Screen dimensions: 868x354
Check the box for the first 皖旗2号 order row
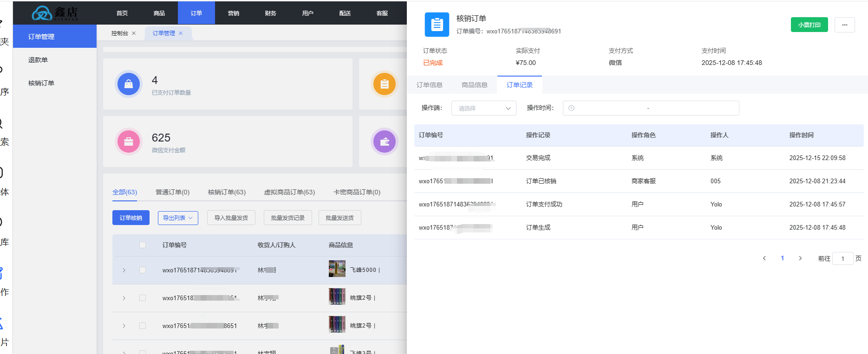(143, 298)
